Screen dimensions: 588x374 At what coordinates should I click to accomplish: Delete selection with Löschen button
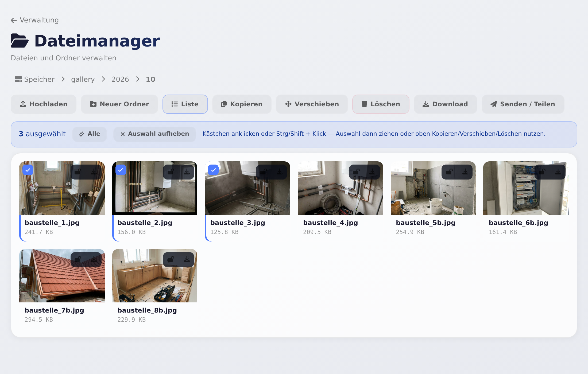[x=381, y=104]
